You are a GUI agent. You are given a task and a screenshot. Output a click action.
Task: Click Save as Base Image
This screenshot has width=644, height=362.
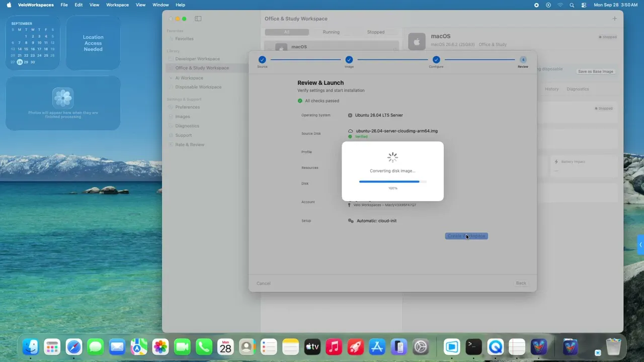[x=596, y=71]
